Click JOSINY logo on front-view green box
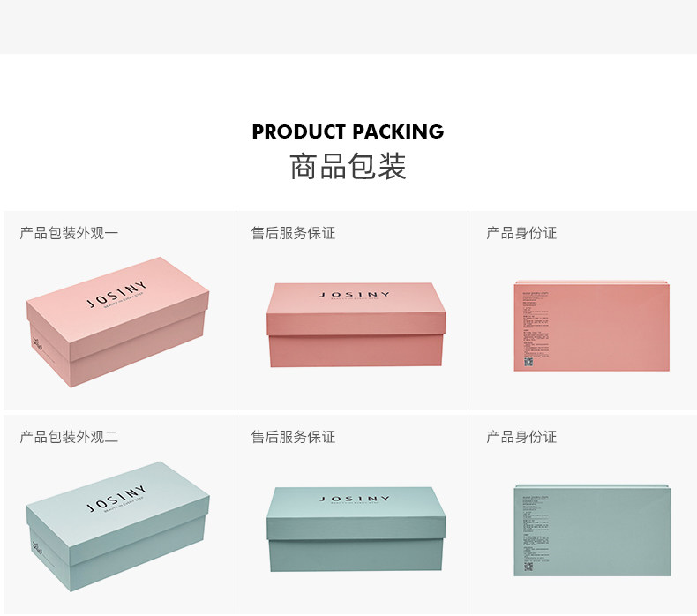Screen dimensions: 697x616 click(355, 499)
